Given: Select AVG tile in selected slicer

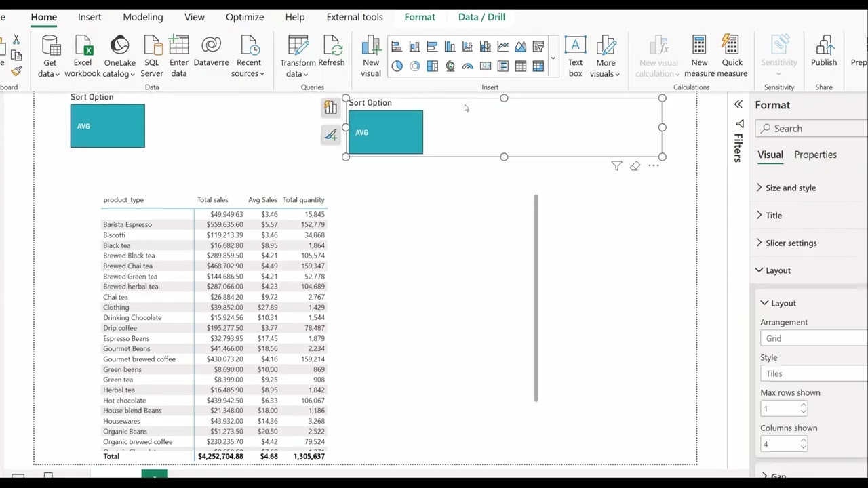Looking at the screenshot, I should click(386, 132).
